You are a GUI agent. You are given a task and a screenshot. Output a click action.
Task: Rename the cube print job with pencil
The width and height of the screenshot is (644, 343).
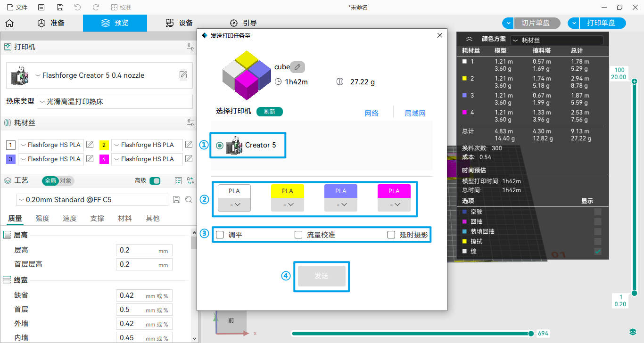click(x=297, y=67)
